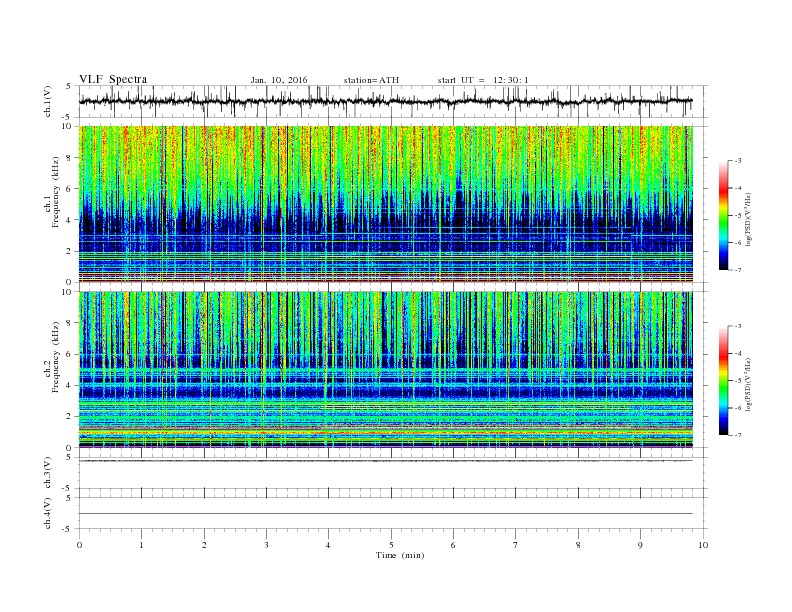Click the "ch.4(V)" axis label
This screenshot has width=792, height=612.
click(48, 513)
